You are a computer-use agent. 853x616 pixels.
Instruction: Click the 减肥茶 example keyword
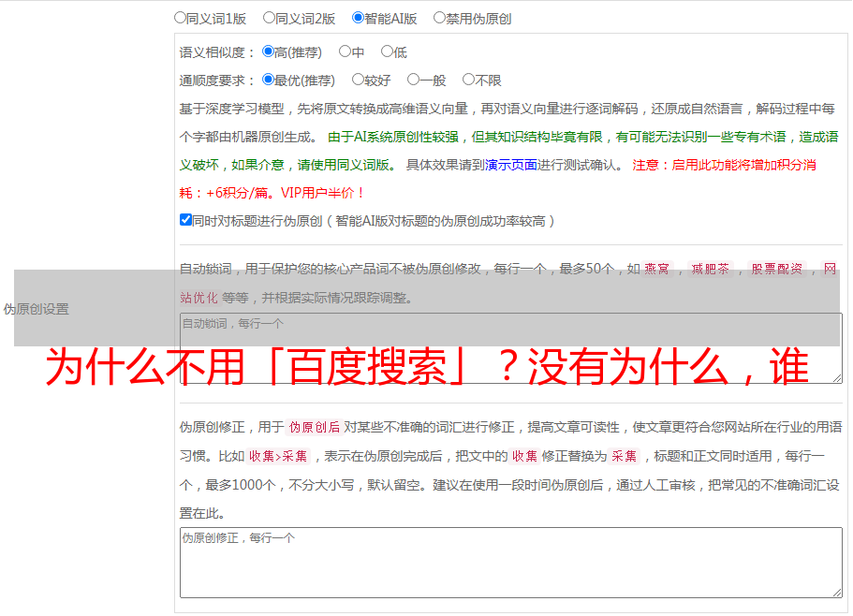[711, 269]
